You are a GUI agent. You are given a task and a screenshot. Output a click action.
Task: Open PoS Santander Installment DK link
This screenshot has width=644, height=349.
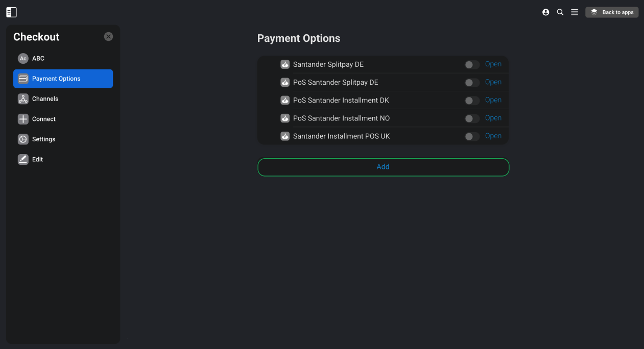[x=493, y=100]
